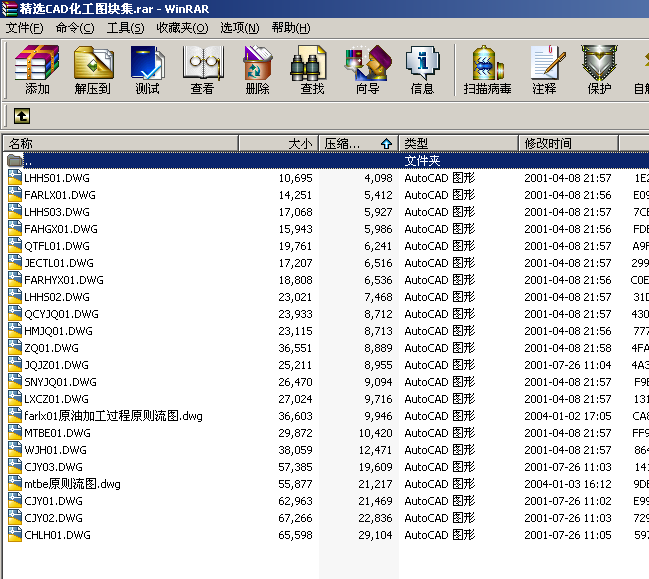Image resolution: width=649 pixels, height=579 pixels.
Task: Select file LXCZ01.DWG
Action: [x=56, y=399]
